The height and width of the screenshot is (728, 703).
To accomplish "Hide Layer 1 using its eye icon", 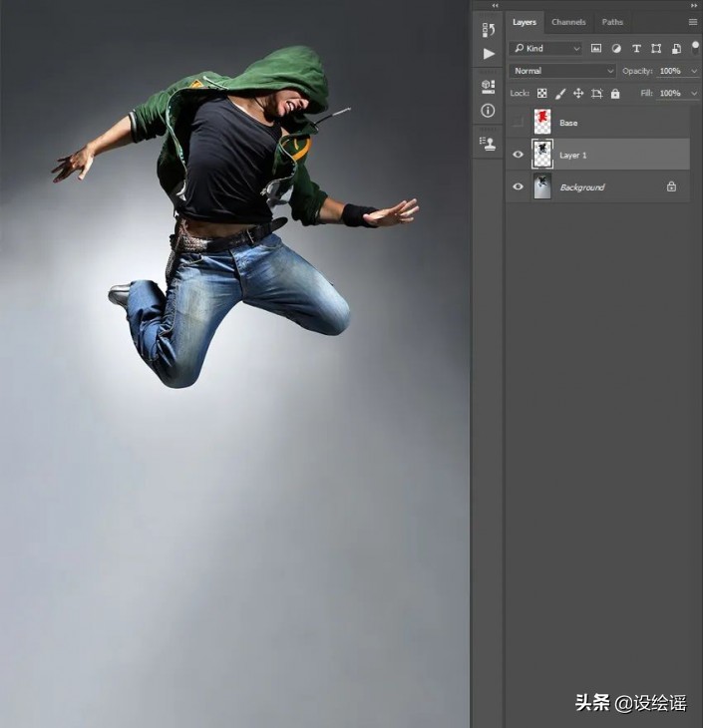I will tap(518, 155).
